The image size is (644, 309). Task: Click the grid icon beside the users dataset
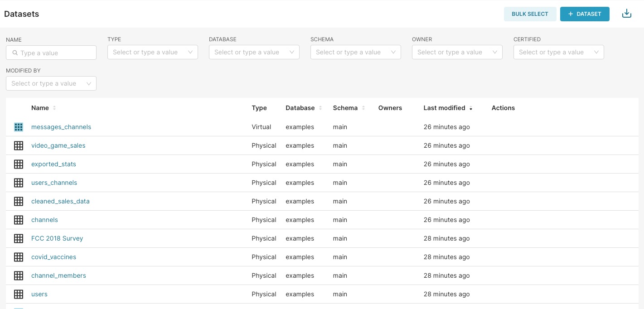click(x=19, y=294)
